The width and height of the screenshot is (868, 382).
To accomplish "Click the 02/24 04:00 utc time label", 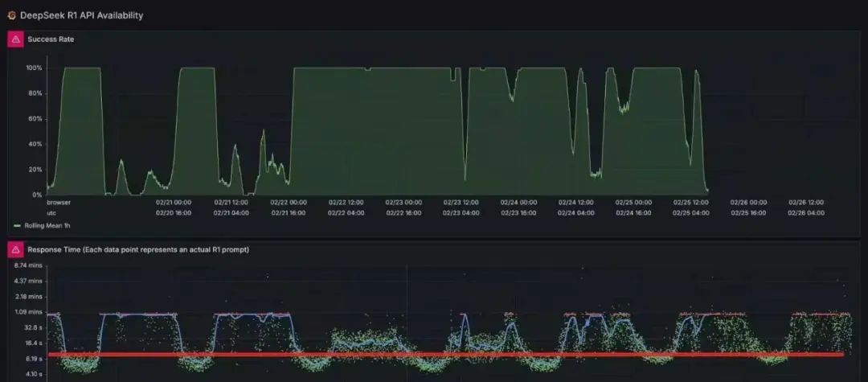I will (575, 212).
